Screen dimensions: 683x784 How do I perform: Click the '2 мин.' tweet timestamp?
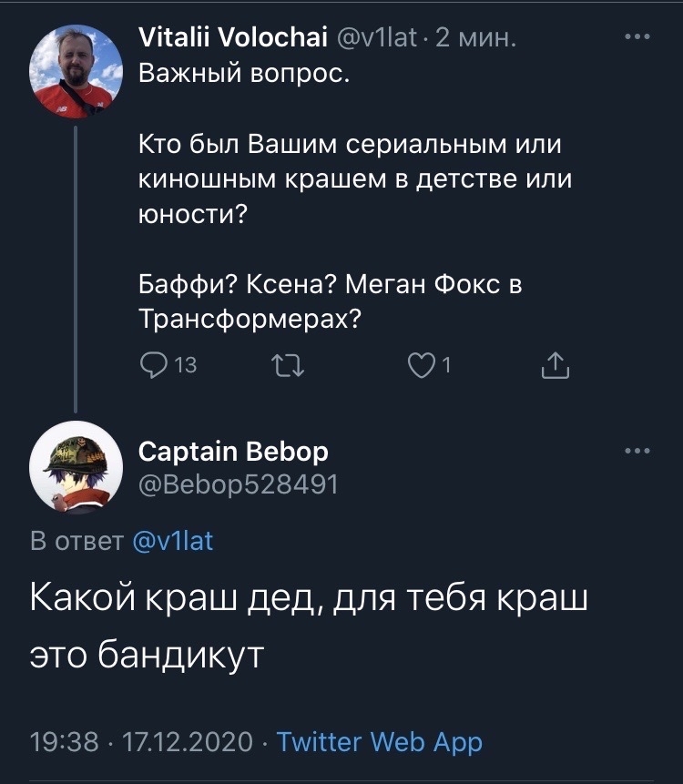click(477, 38)
